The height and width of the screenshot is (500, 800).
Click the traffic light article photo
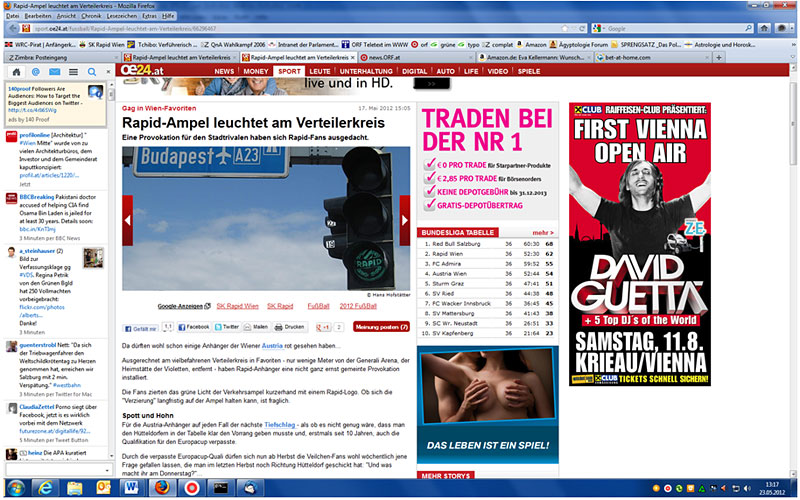tap(266, 218)
